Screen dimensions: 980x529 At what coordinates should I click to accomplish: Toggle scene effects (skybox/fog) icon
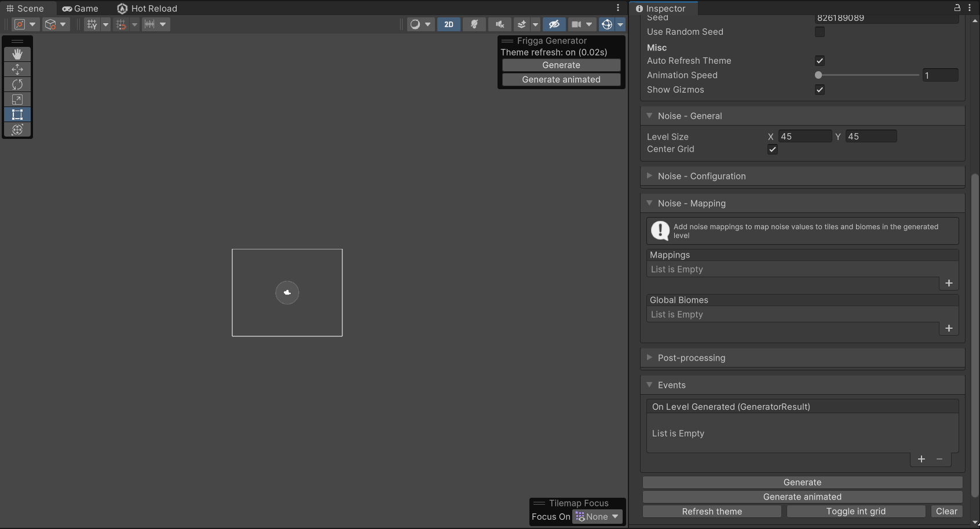(x=522, y=24)
